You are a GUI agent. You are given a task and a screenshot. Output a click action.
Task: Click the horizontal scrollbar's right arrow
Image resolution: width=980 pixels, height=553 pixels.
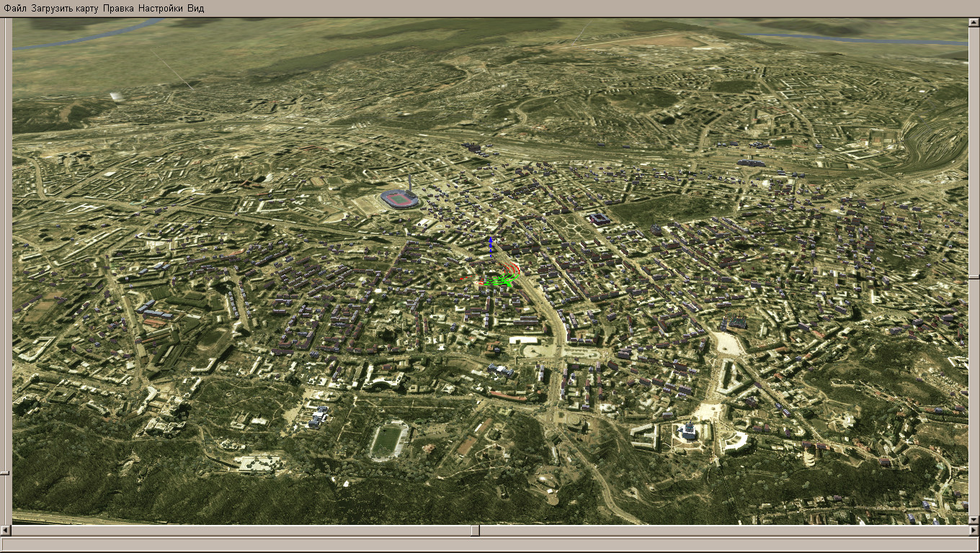(974, 531)
